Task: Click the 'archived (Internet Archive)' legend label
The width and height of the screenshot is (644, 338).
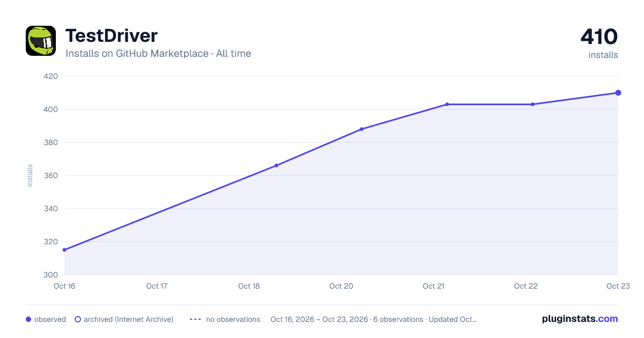Action: click(129, 319)
